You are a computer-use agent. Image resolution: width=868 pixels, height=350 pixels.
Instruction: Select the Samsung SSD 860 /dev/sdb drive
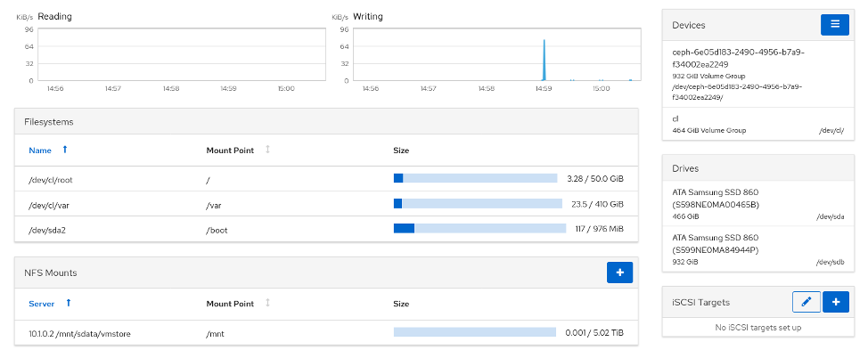pos(757,248)
